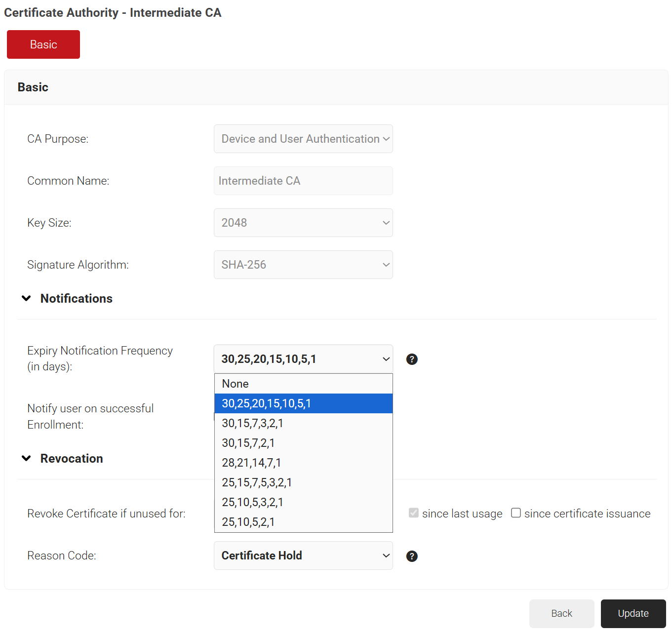Image resolution: width=672 pixels, height=635 pixels.
Task: Open the CA Purpose dropdown
Action: pyautogui.click(x=303, y=139)
